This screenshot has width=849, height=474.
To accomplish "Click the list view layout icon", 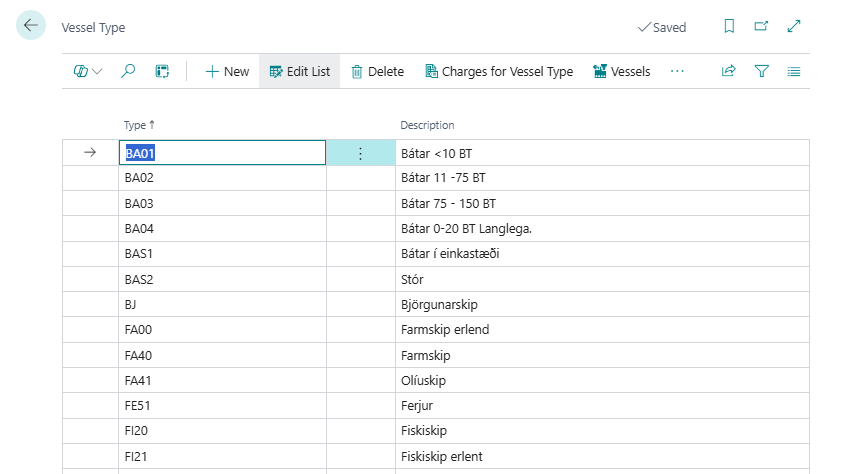I will coord(794,71).
